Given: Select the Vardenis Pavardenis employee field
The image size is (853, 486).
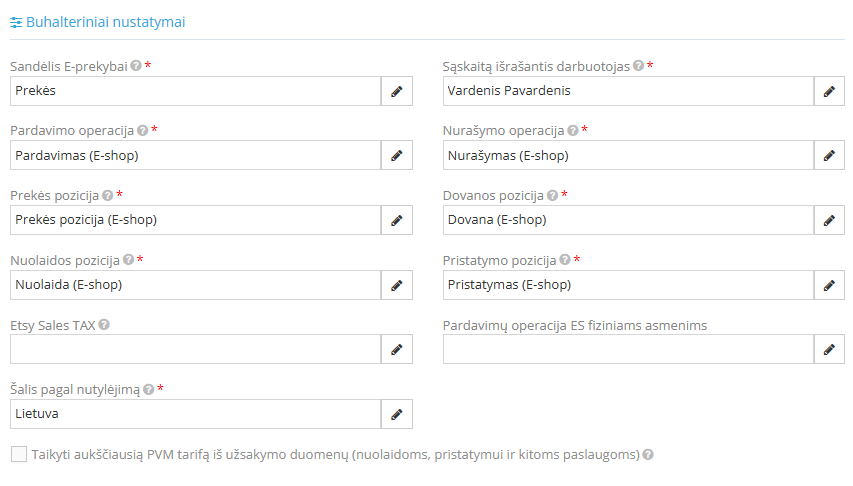Looking at the screenshot, I should (628, 91).
